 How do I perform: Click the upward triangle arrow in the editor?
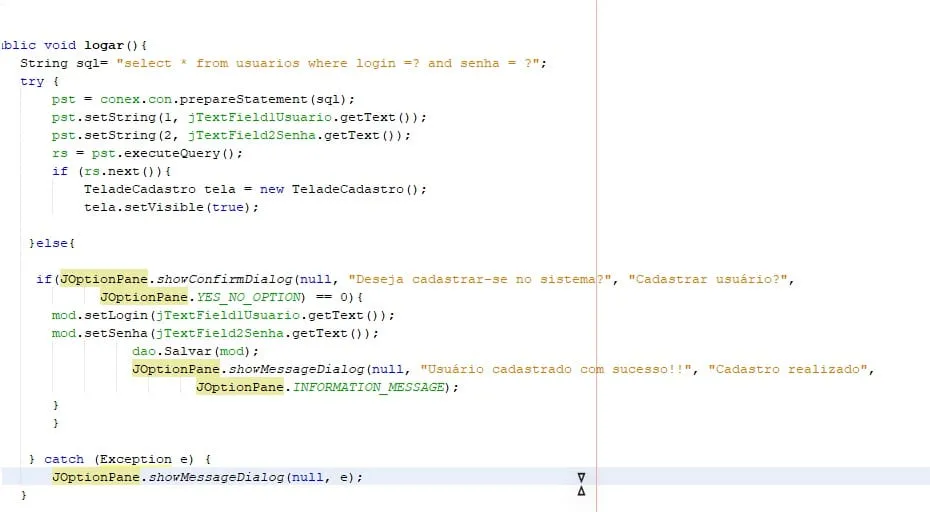coord(581,491)
